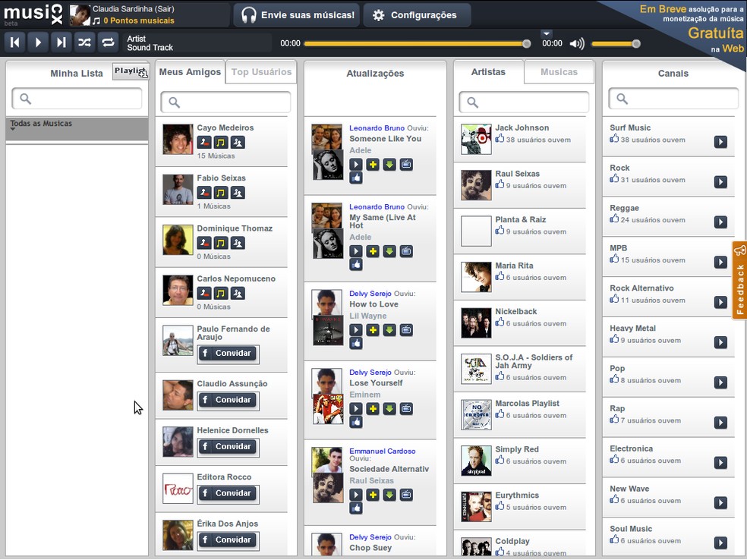Open Emmanuel Cardoso profile link
747x560 pixels.
(x=382, y=451)
